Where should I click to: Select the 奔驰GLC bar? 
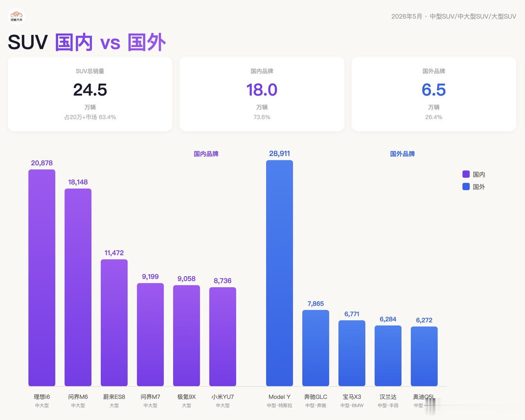coord(316,348)
